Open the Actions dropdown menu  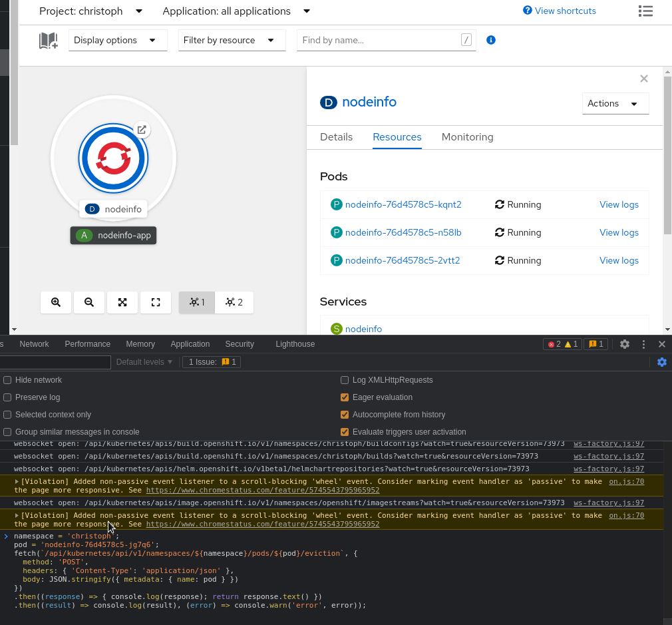point(615,104)
